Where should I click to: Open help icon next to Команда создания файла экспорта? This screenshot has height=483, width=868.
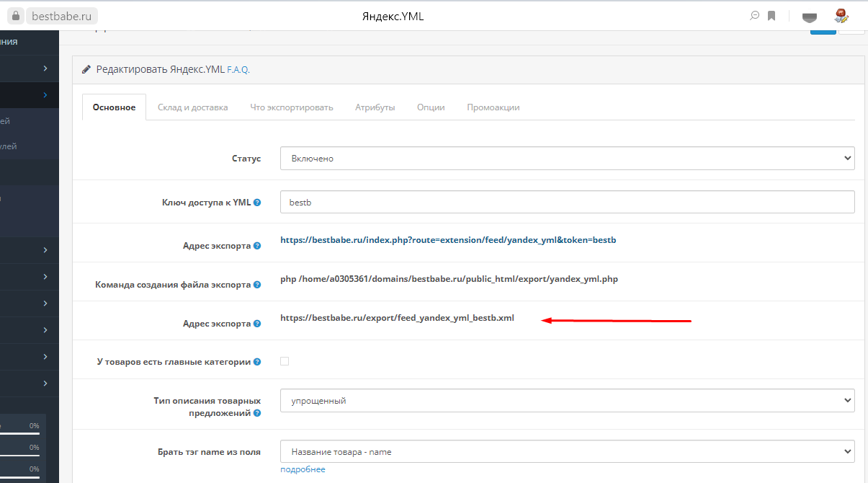click(257, 285)
